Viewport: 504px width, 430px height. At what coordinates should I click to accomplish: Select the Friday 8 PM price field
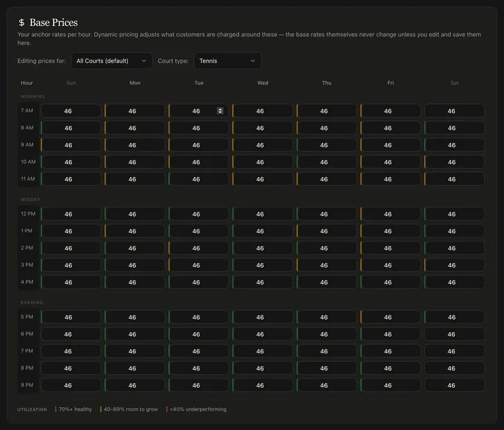[390, 368]
